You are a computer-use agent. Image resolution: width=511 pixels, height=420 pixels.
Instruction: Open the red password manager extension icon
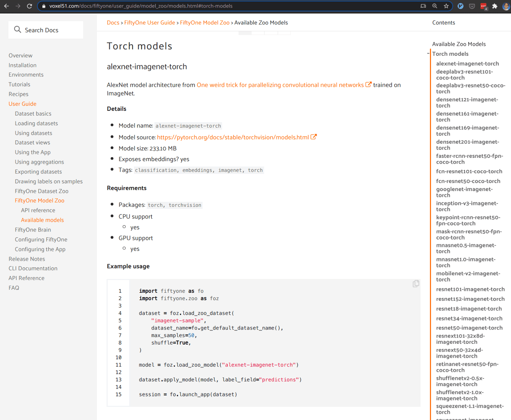(x=484, y=6)
